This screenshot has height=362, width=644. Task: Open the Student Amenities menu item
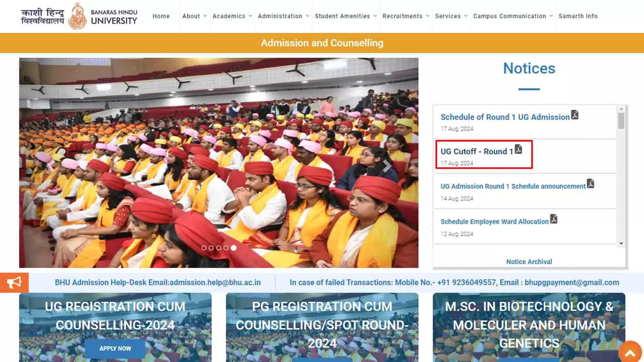tap(342, 16)
